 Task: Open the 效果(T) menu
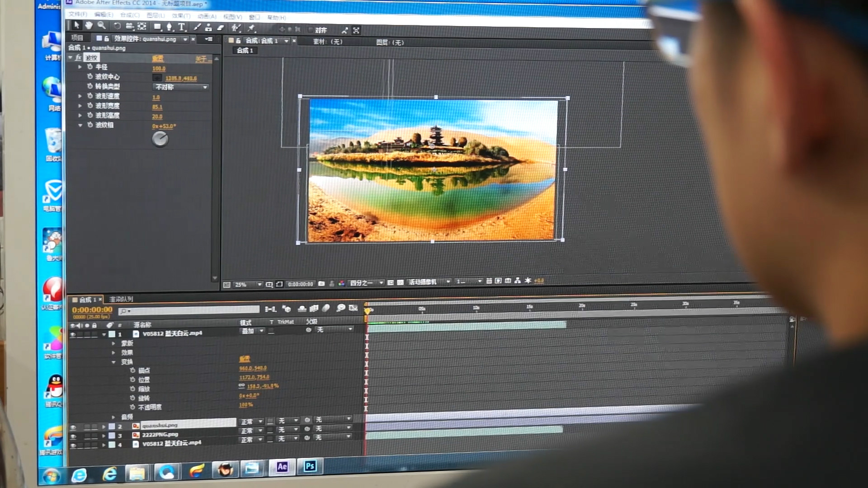click(181, 16)
